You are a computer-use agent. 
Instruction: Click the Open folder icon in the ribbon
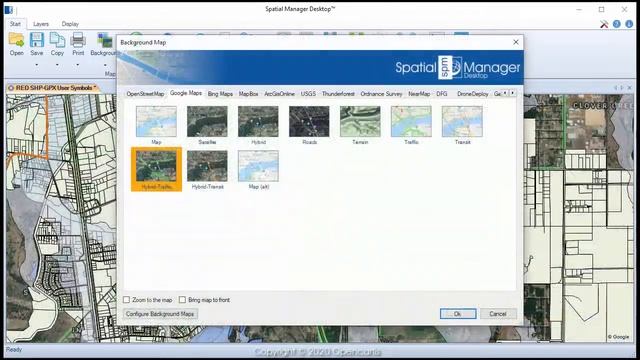(x=16, y=40)
